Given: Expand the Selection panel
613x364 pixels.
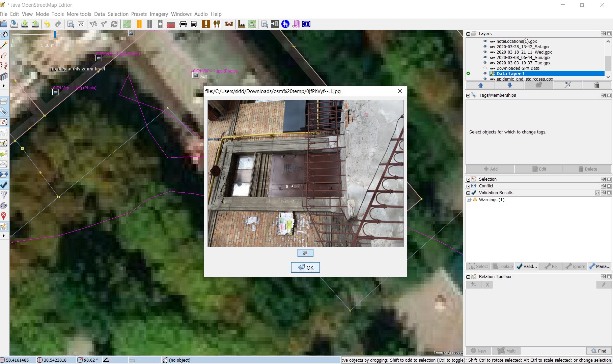Looking at the screenshot, I should click(468, 179).
